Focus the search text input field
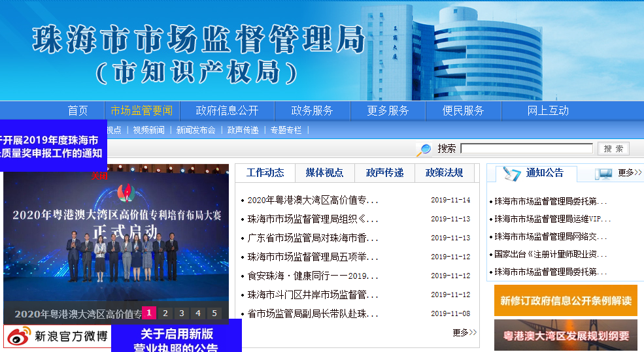Screen dimensions: 644x352 [526, 148]
